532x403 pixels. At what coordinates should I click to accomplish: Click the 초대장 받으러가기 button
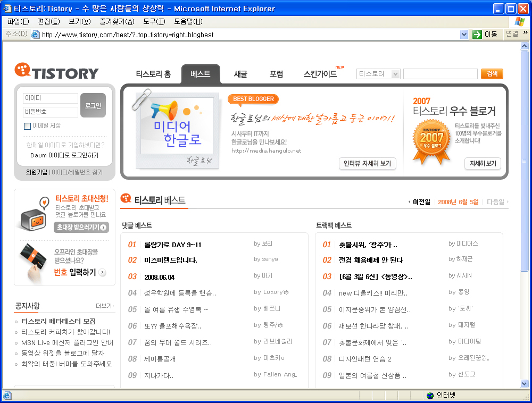pos(81,227)
